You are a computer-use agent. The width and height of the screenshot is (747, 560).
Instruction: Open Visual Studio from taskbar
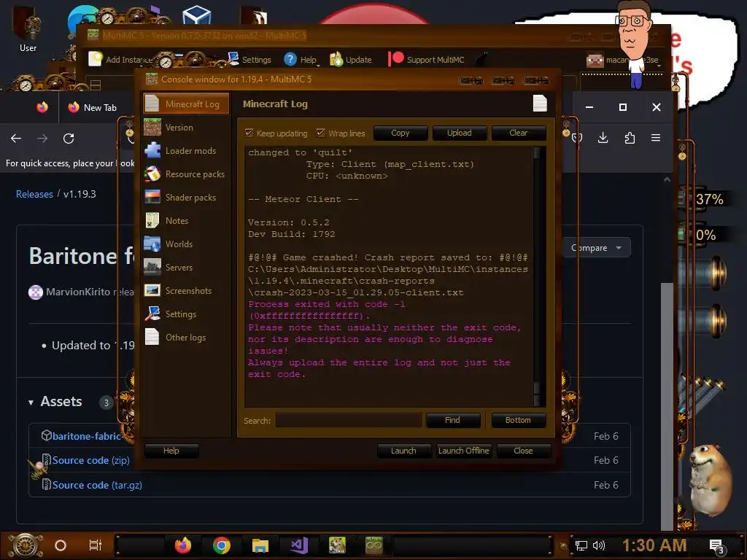tap(298, 545)
